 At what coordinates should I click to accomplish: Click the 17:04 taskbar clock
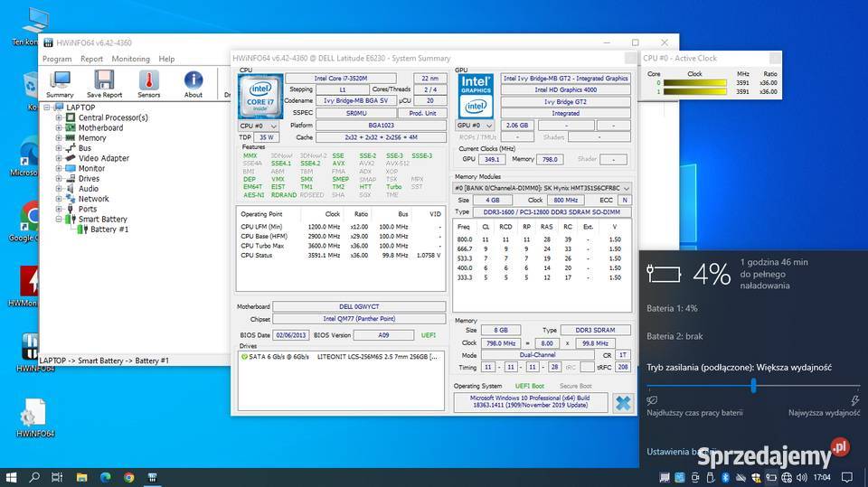coord(822,477)
